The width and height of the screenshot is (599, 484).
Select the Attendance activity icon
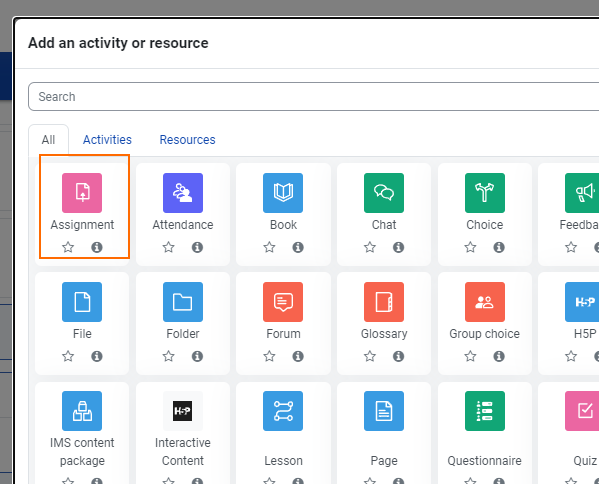pyautogui.click(x=183, y=193)
